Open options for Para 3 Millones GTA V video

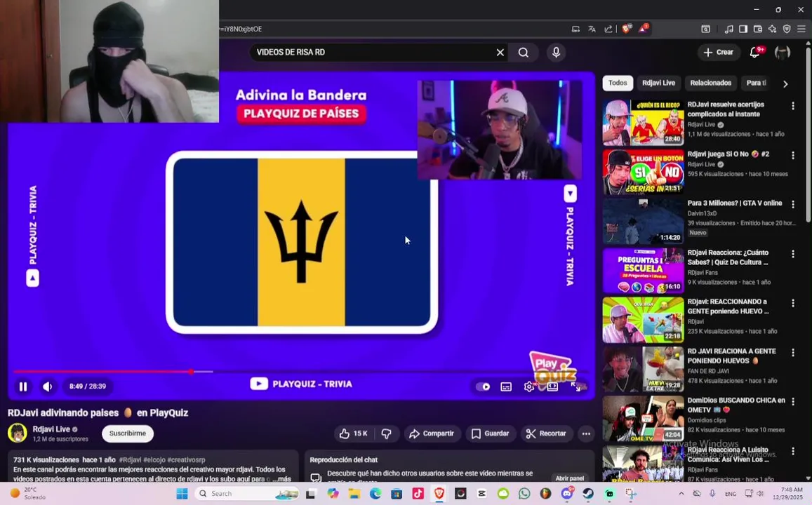[793, 204]
